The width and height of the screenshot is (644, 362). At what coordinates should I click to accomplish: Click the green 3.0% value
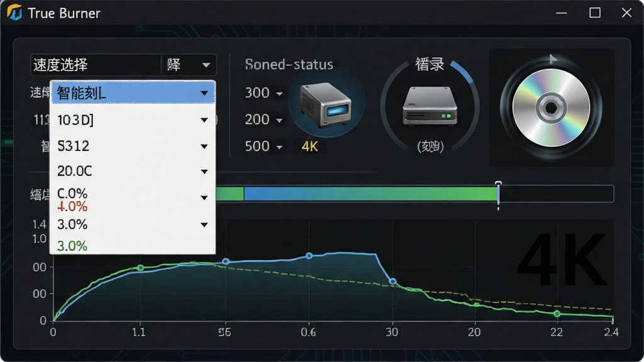click(x=72, y=246)
